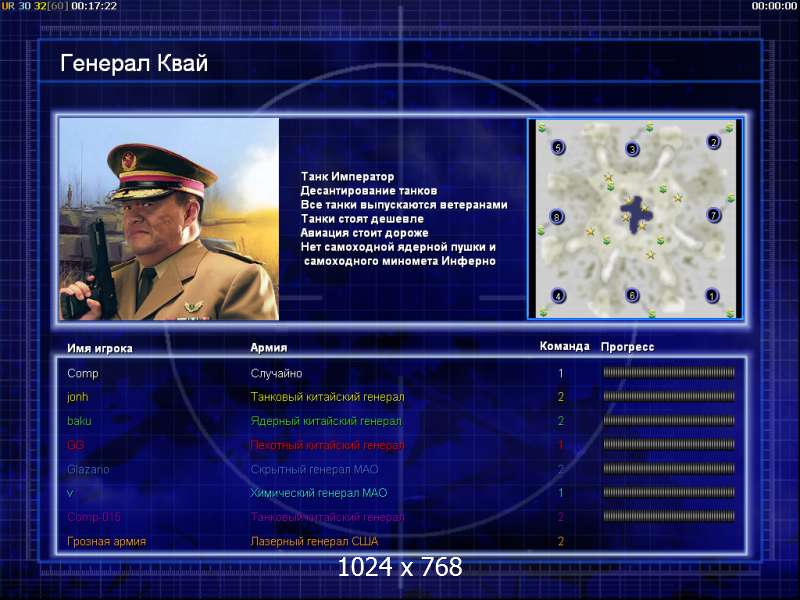Select start position 7 on the map
Image resolution: width=800 pixels, height=600 pixels.
pos(713,215)
